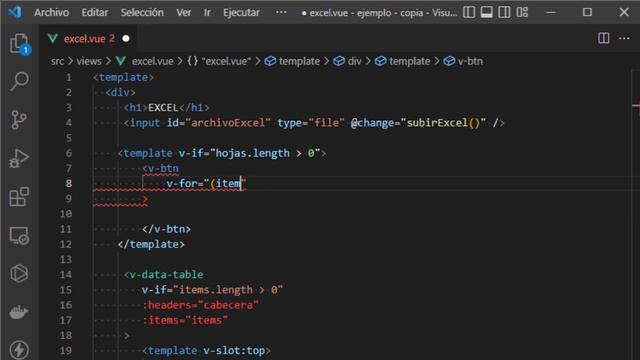Open the Archivo menu
This screenshot has height=360, width=640.
coord(51,13)
